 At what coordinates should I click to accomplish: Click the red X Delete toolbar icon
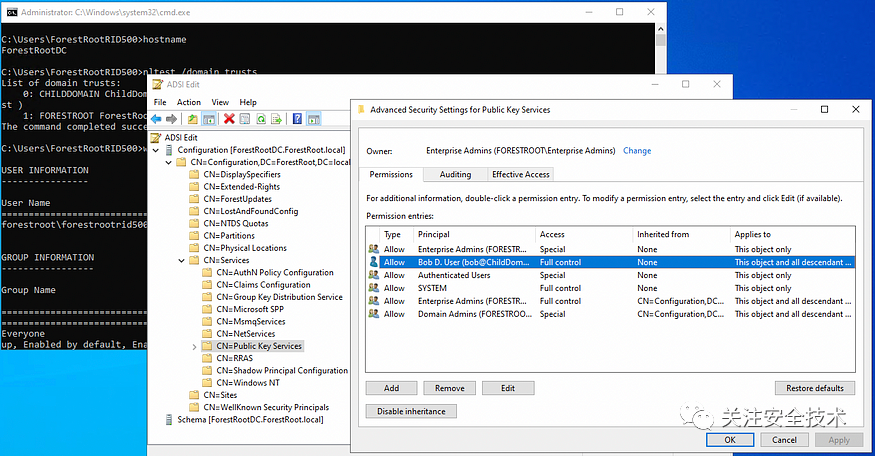coord(229,119)
